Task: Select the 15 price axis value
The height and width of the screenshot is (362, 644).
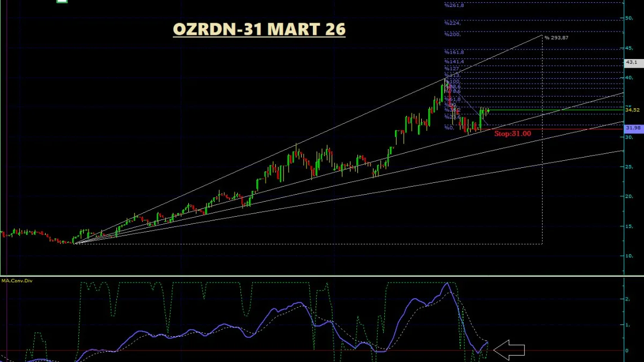Action: [x=629, y=226]
